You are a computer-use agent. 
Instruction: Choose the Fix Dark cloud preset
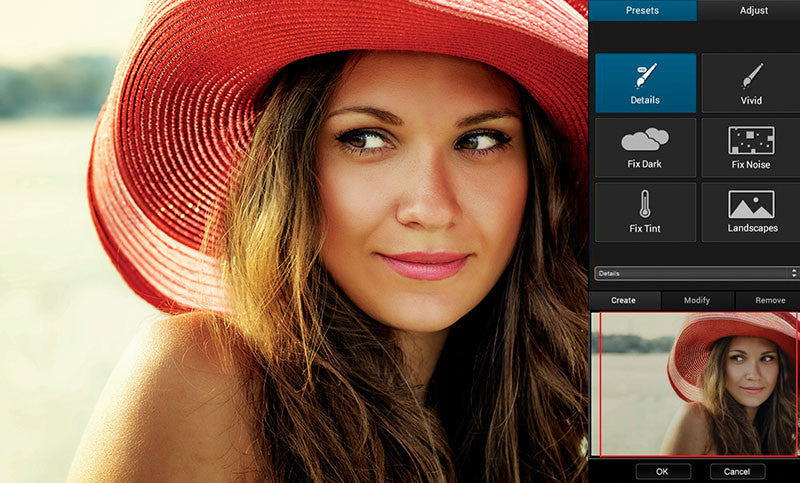645,147
